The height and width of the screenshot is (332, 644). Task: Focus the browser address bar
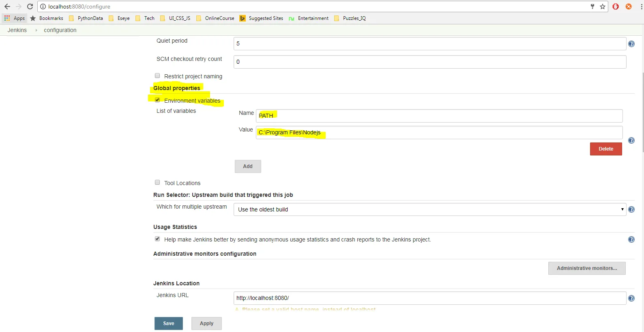pyautogui.click(x=316, y=6)
